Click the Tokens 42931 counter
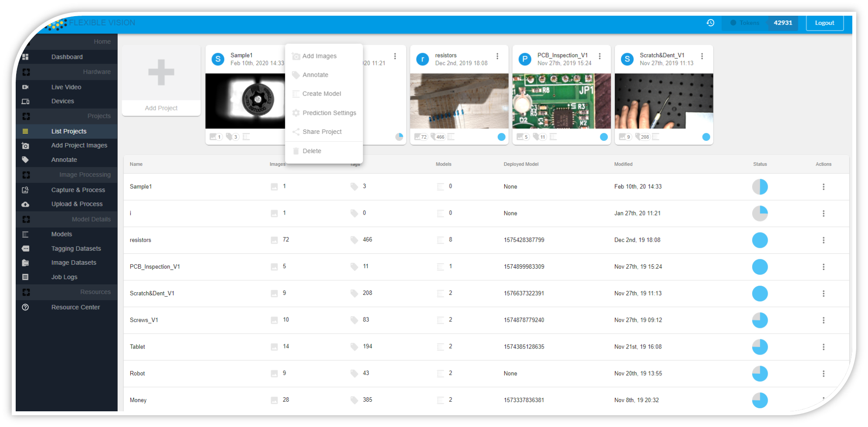 (760, 23)
